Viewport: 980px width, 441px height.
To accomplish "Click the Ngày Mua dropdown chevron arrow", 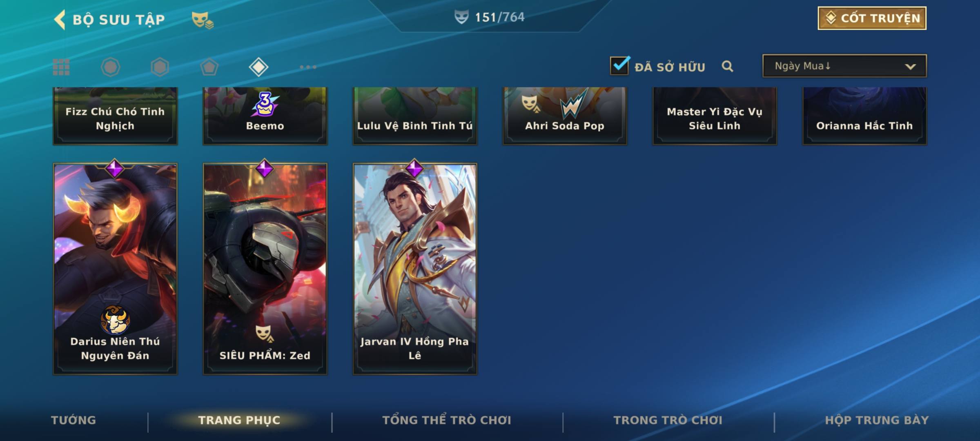I will 910,67.
